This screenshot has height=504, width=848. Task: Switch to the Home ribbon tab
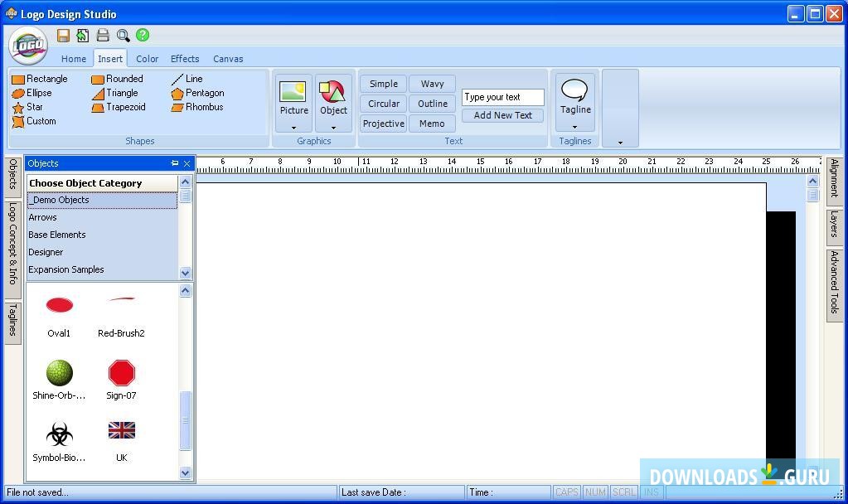(x=74, y=59)
